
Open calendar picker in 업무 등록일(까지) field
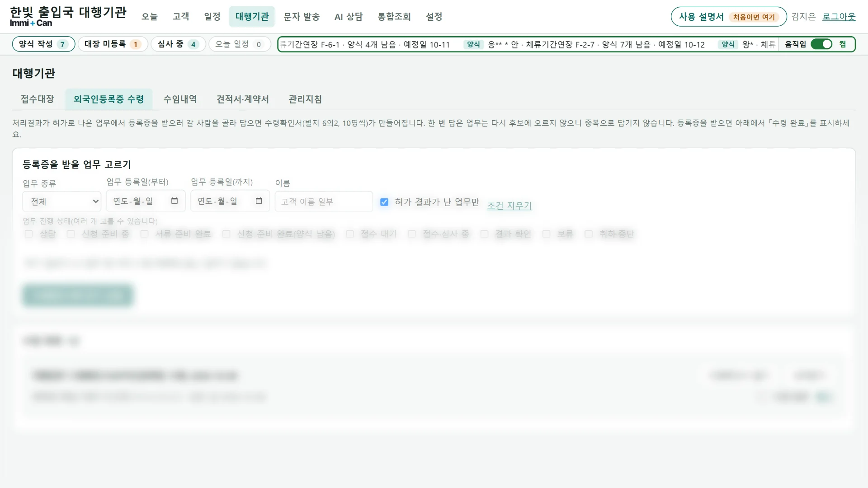coord(259,201)
